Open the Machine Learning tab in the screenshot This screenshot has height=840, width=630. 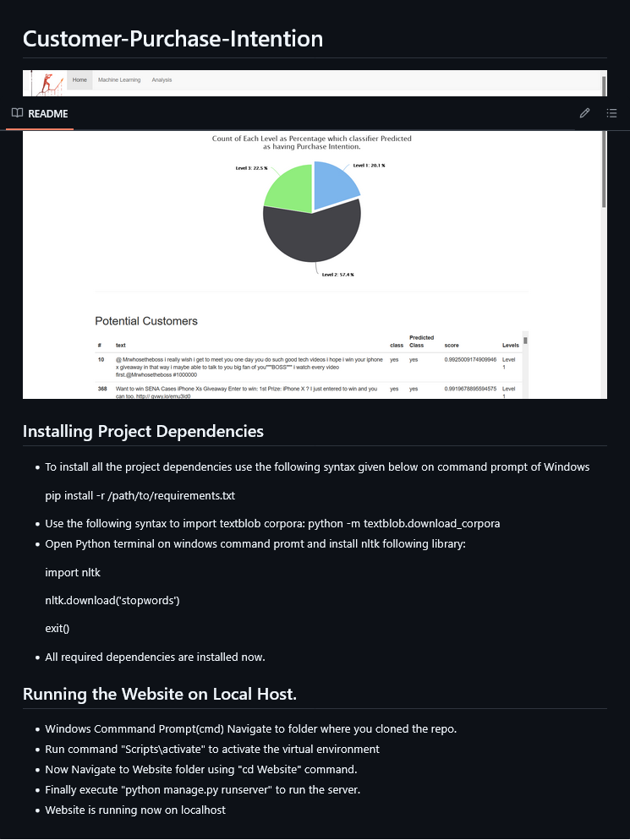[118, 80]
